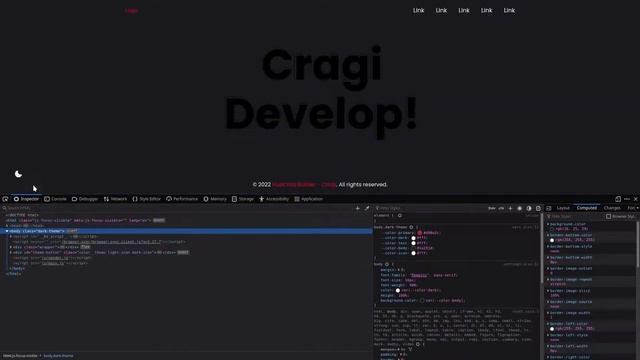The image size is (640, 360).
Task: Expand the computed border-image-outset property
Action: [548, 269]
